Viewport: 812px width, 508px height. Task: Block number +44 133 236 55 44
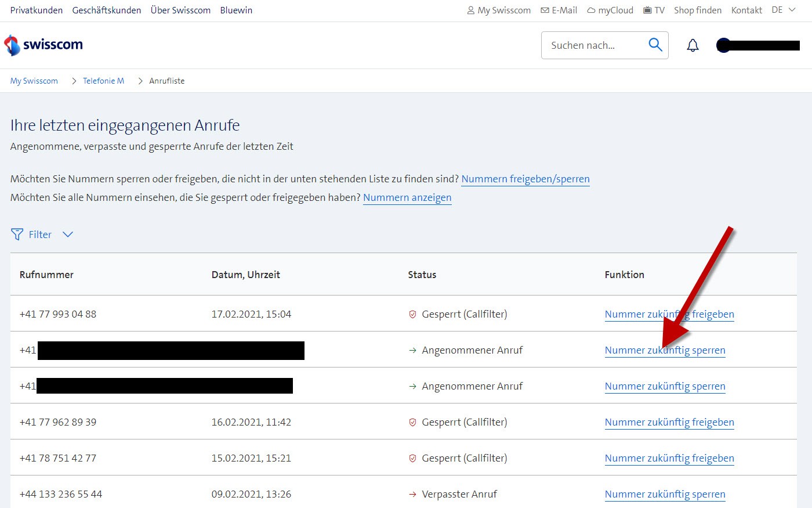pyautogui.click(x=665, y=494)
